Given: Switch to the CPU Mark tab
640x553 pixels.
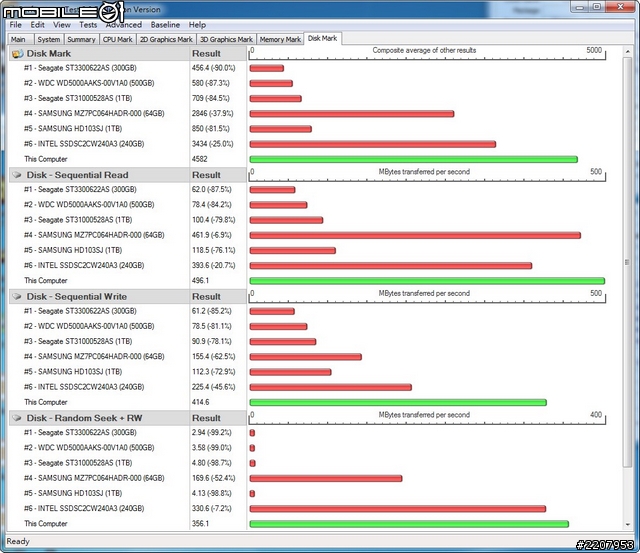Looking at the screenshot, I should 118,40.
